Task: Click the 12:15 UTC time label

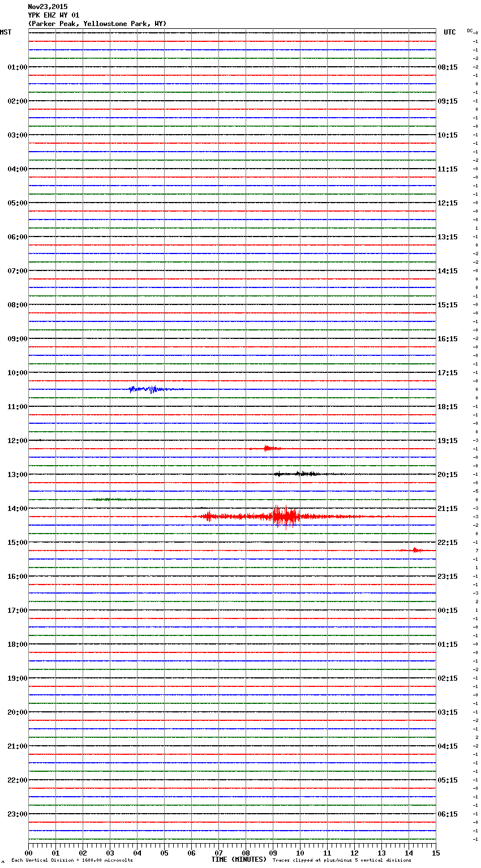Action: (x=448, y=203)
